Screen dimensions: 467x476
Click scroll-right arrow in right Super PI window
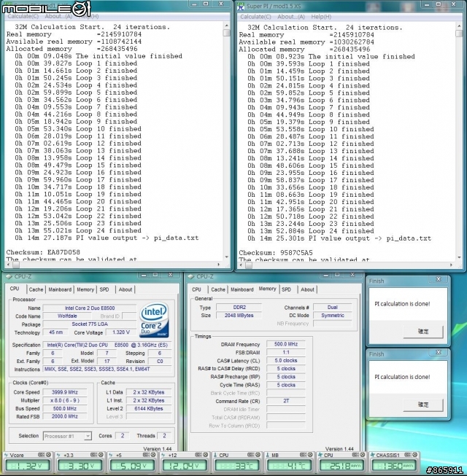tap(451, 265)
